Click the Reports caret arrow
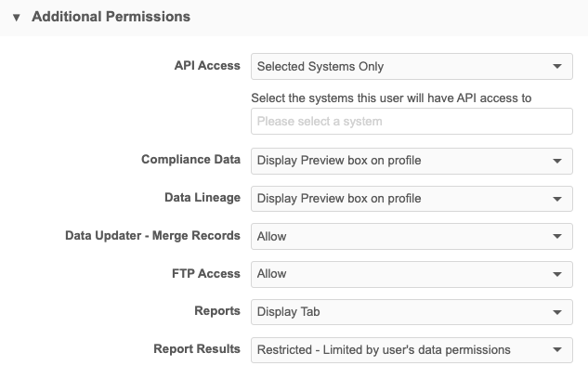This screenshot has height=379, width=588. pyautogui.click(x=556, y=312)
